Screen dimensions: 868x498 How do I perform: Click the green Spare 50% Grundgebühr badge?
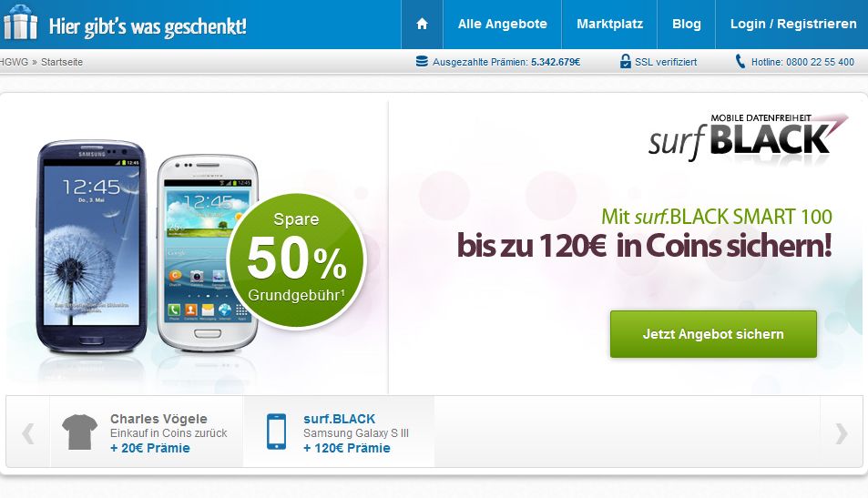coord(297,260)
